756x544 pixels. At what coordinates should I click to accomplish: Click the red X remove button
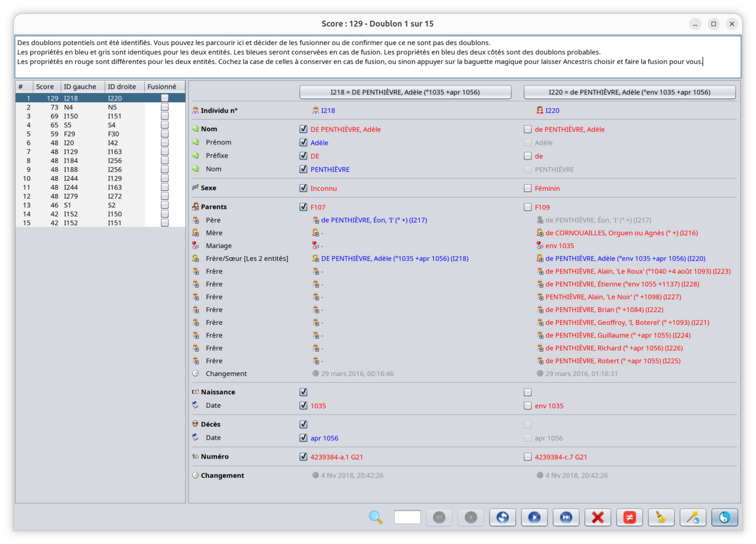pyautogui.click(x=597, y=517)
